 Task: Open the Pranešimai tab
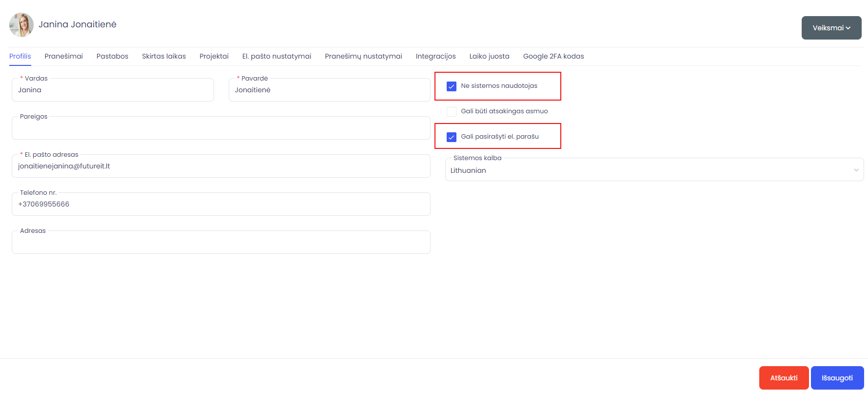point(64,56)
